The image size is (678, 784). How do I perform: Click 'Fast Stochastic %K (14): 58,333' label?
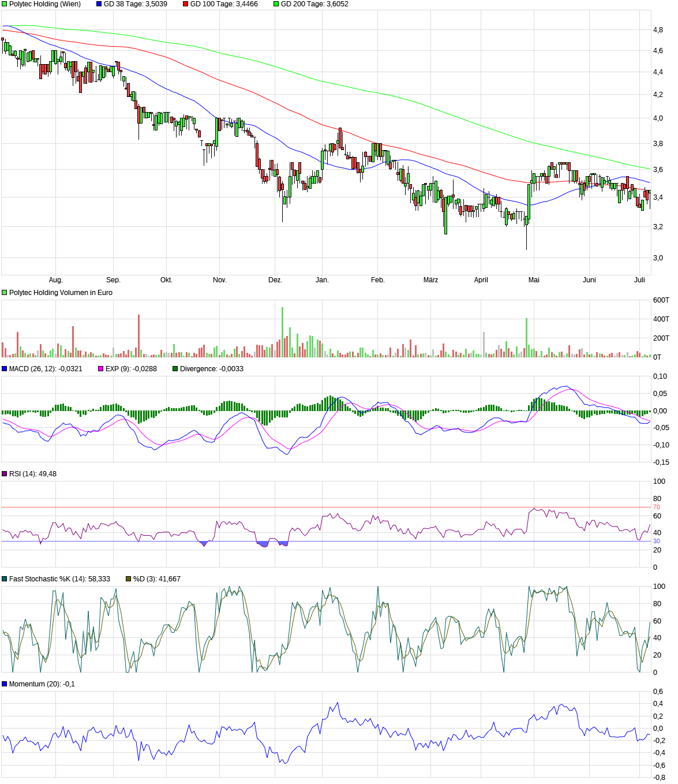pyautogui.click(x=60, y=579)
